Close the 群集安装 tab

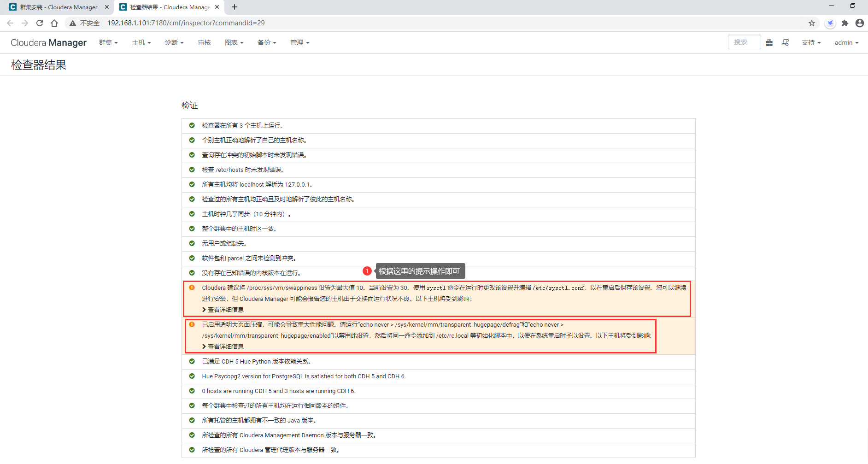pos(107,7)
